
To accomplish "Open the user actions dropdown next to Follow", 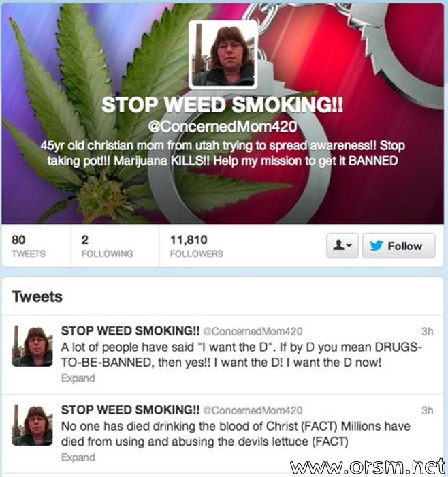I will (x=342, y=246).
